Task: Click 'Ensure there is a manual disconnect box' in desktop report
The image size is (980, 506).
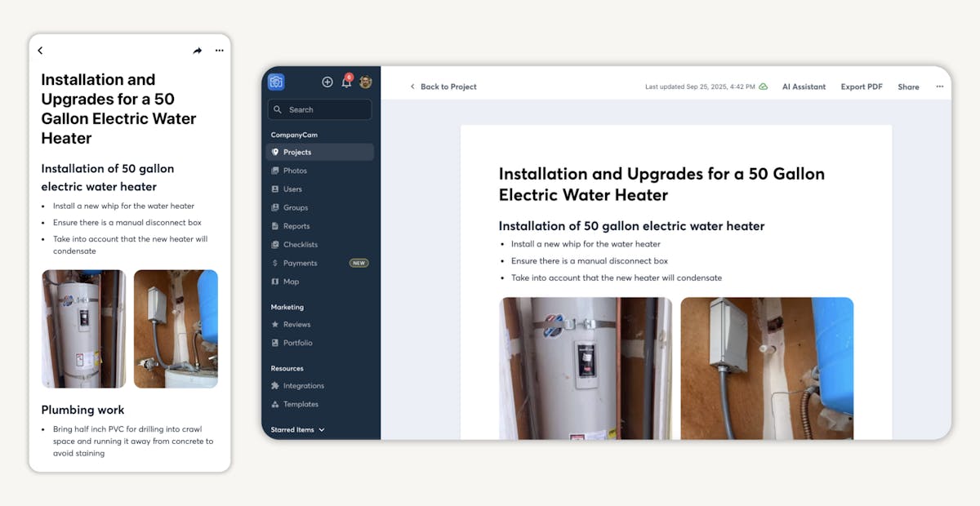Action: [x=590, y=261]
